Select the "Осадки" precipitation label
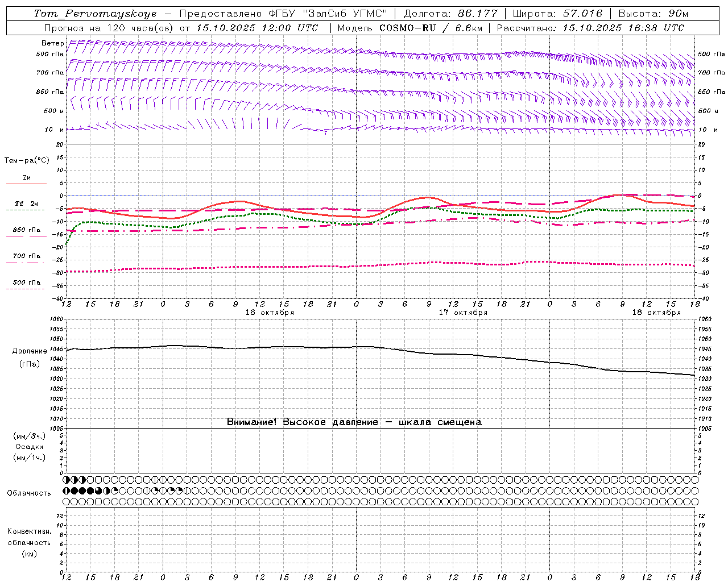Viewport: 728px width, 582px height. [30, 447]
